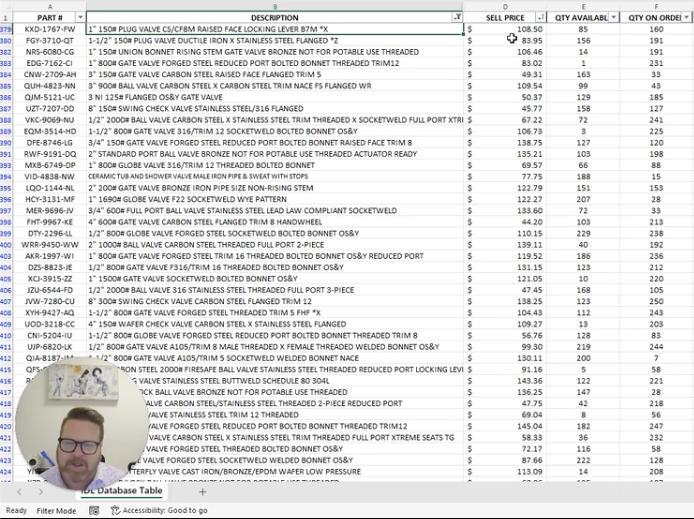Screen dimensions: 694x519
Task: Select column E header
Action: click(583, 6)
